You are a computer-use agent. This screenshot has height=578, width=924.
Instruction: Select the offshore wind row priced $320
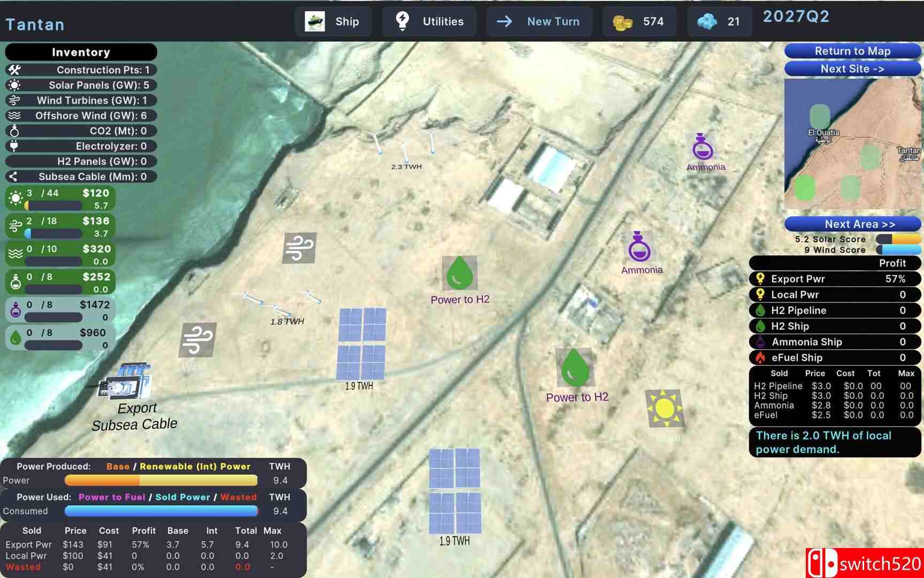pos(60,254)
